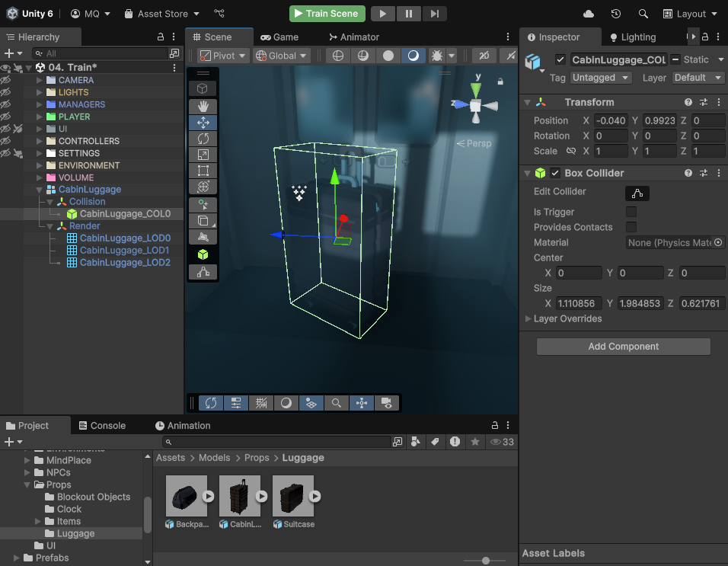Search by label tag icon in Project
The width and height of the screenshot is (728, 566).
(x=435, y=442)
